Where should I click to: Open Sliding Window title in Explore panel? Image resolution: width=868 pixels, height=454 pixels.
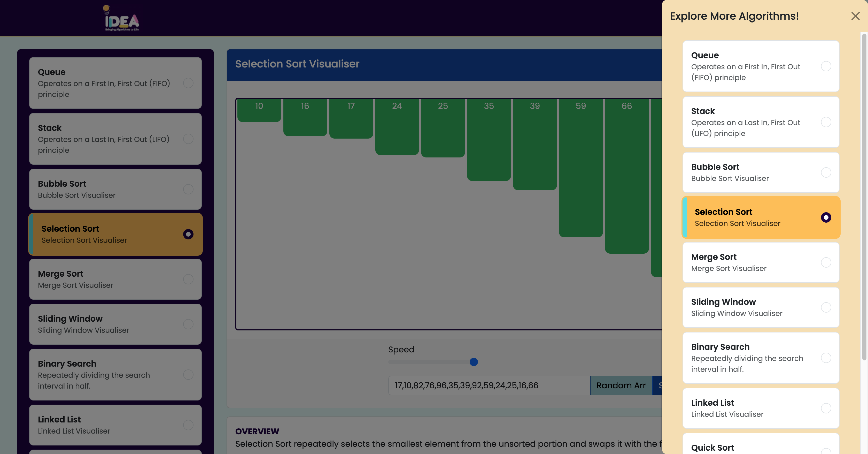tap(723, 302)
